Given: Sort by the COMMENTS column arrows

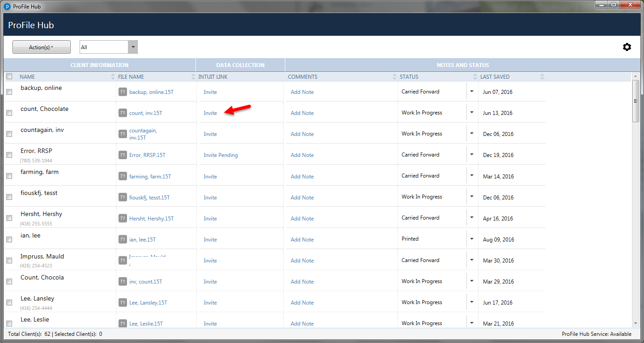Looking at the screenshot, I should [x=395, y=76].
